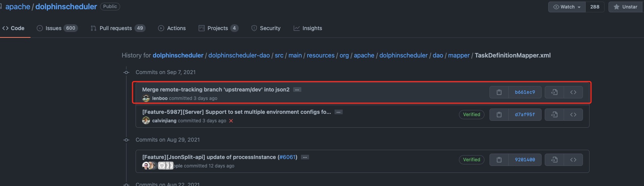Screen dimensions: 644x186
Task: Open the Pull requests tab
Action: pos(117,28)
